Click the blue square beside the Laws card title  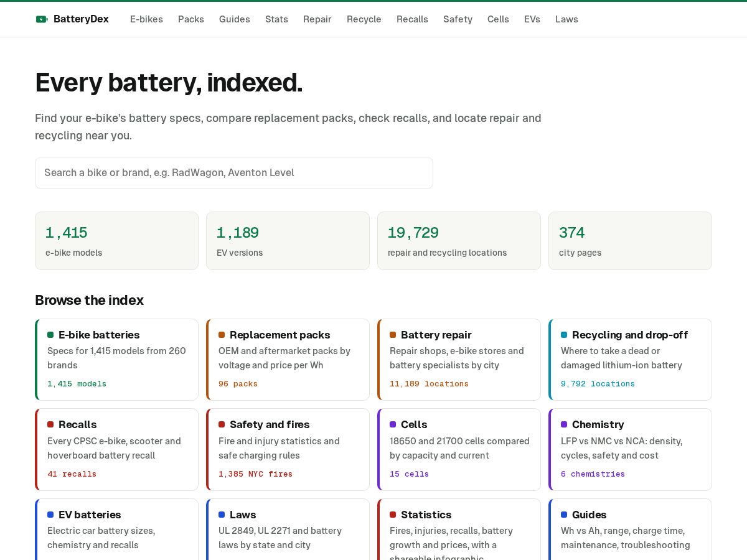222,515
